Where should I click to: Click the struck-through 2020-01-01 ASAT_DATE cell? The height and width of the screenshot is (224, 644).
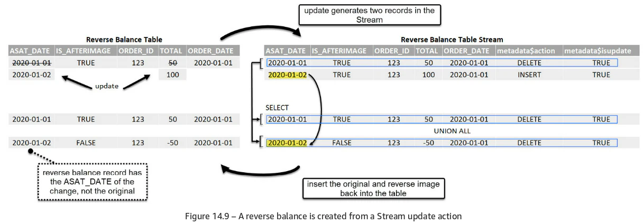(32, 62)
